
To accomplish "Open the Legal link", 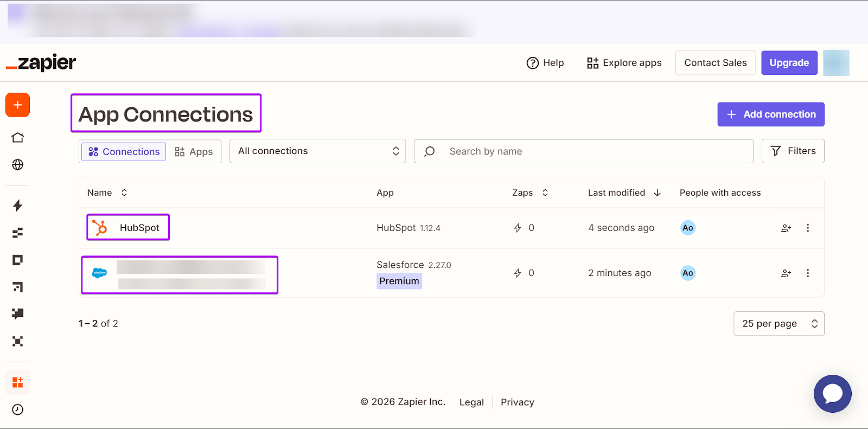I will coord(471,402).
